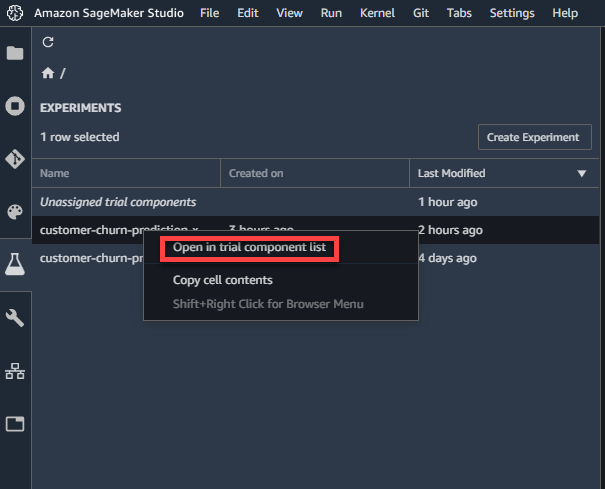This screenshot has height=489, width=605.
Task: Click the '2 hours ago' cell
Action: [x=450, y=230]
